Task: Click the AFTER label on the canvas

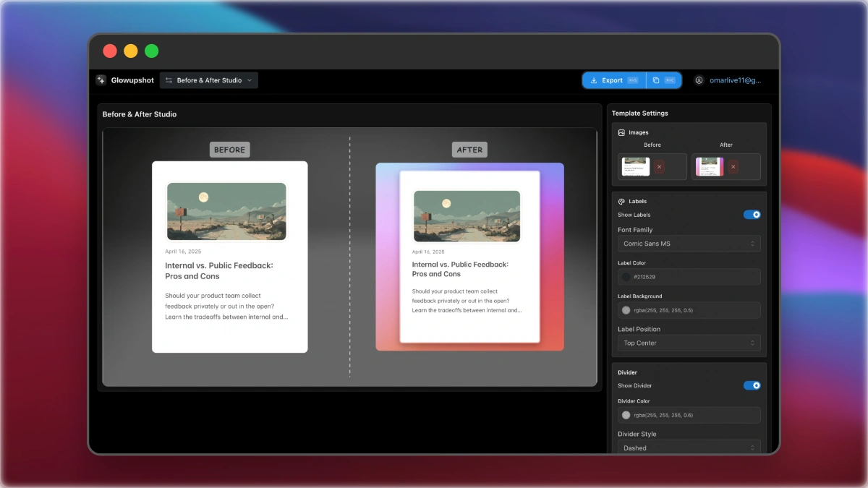Action: [469, 150]
